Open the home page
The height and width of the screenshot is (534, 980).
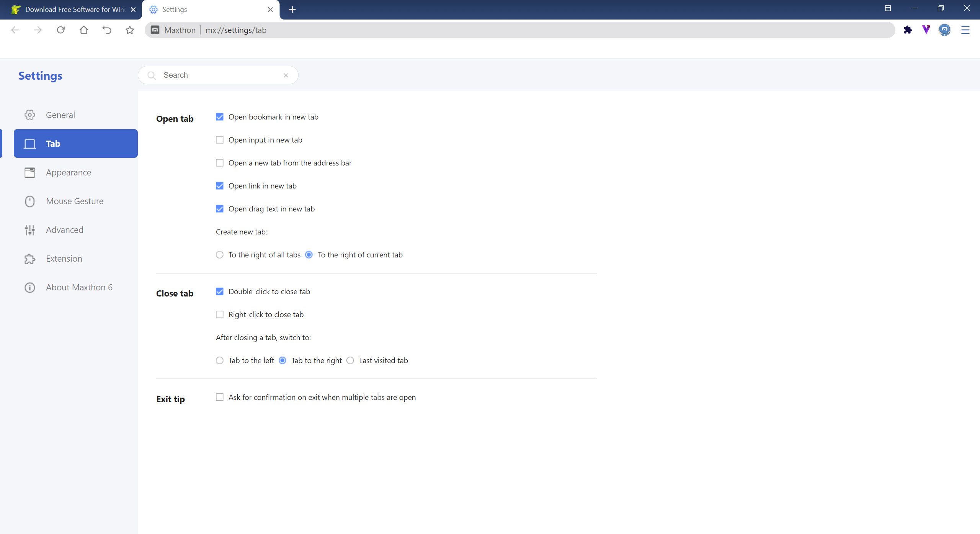(x=84, y=30)
